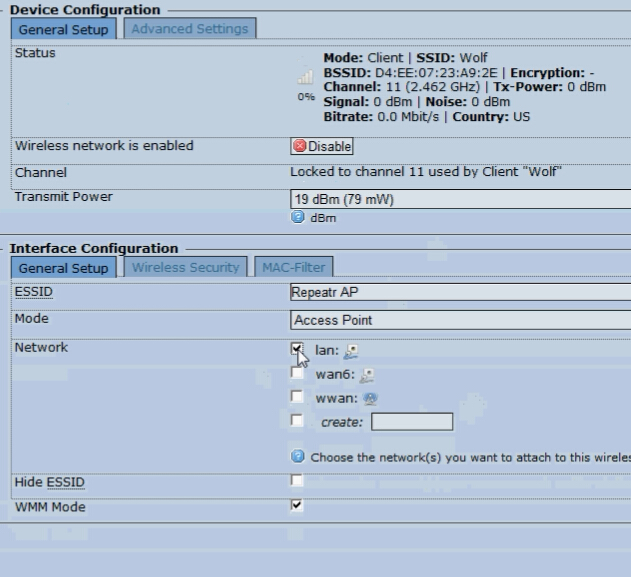Click the SSID Wolf status text
This screenshot has width=631, height=577.
[452, 58]
